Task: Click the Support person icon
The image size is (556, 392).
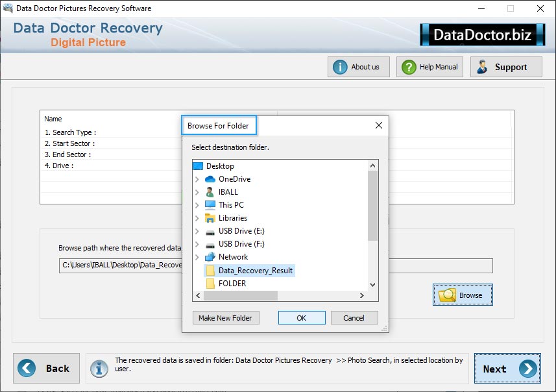Action: (x=483, y=67)
